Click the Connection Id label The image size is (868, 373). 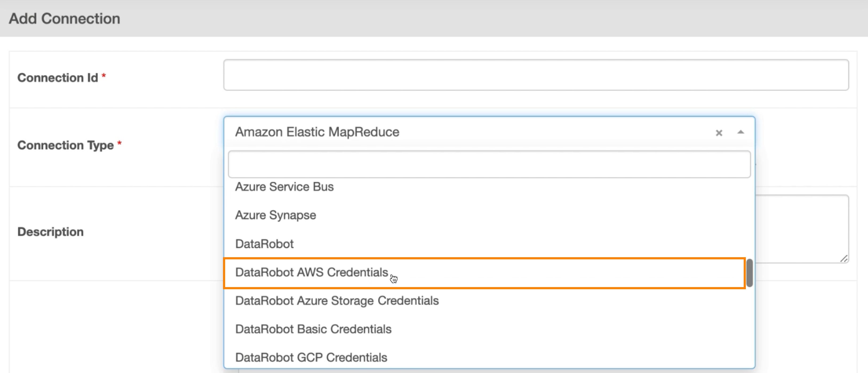58,78
